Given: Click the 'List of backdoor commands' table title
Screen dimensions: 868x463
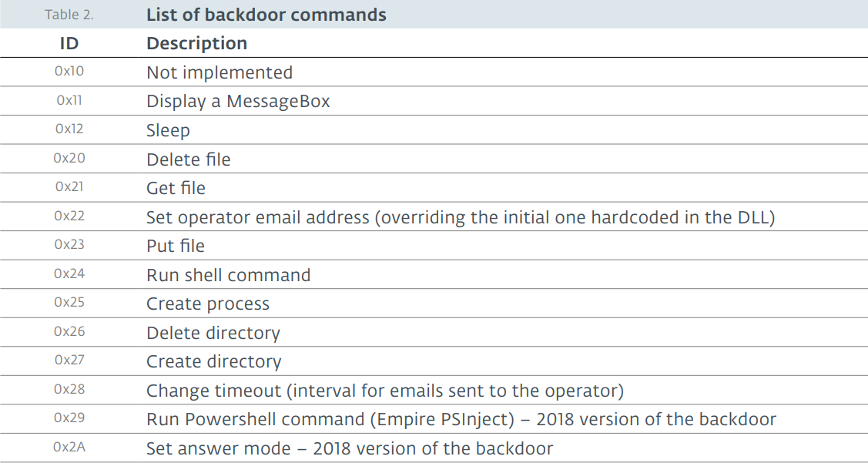Looking at the screenshot, I should tap(266, 15).
